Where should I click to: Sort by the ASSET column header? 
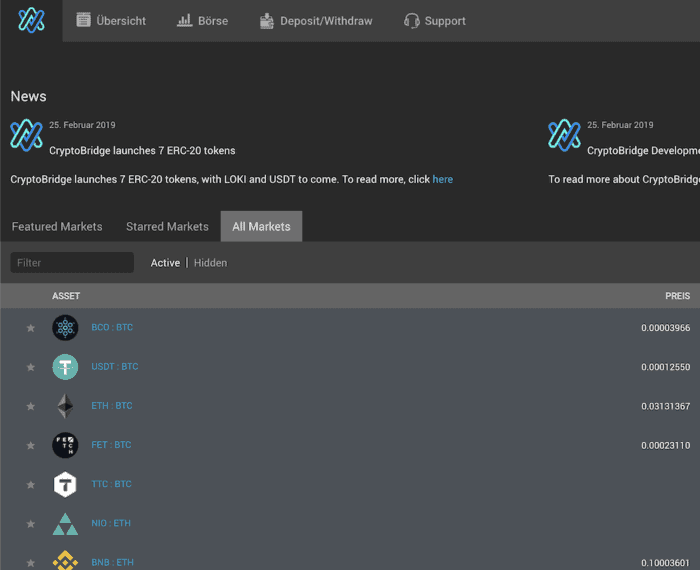[66, 296]
